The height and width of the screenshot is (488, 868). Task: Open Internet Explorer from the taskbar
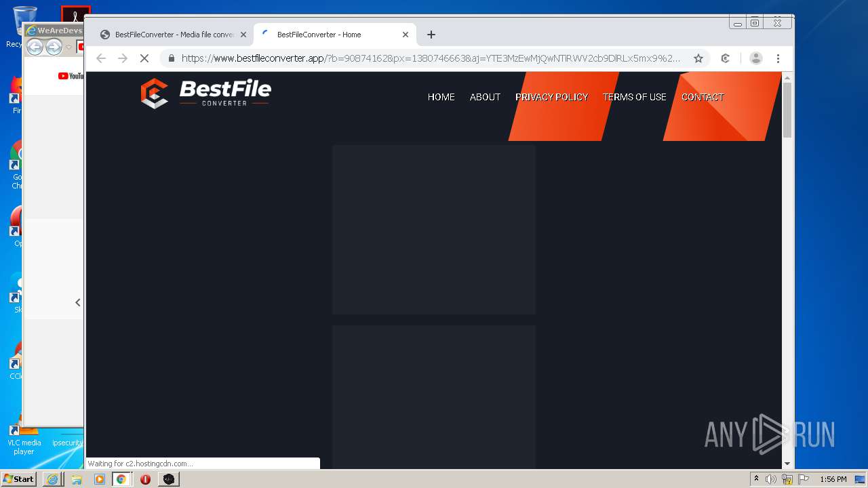point(52,479)
